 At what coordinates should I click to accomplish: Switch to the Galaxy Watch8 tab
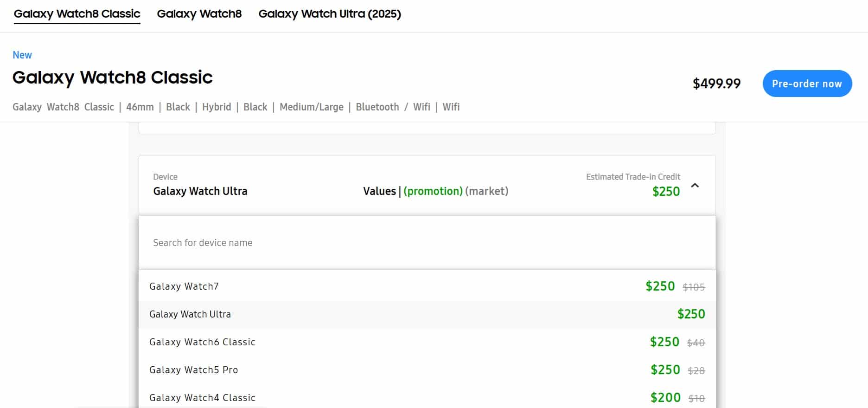(x=199, y=14)
